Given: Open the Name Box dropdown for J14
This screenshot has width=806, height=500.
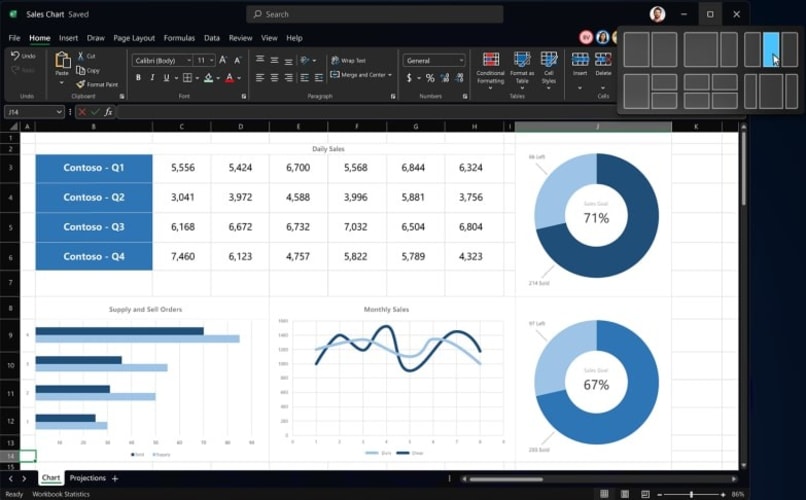Looking at the screenshot, I should pos(59,112).
